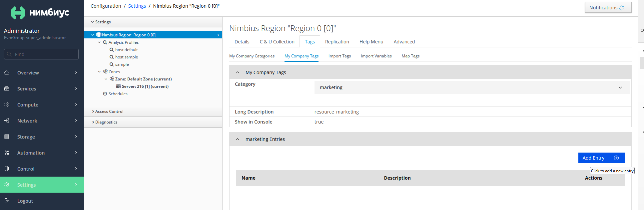Open the Automation menu item
The width and height of the screenshot is (644, 210).
pos(42,153)
